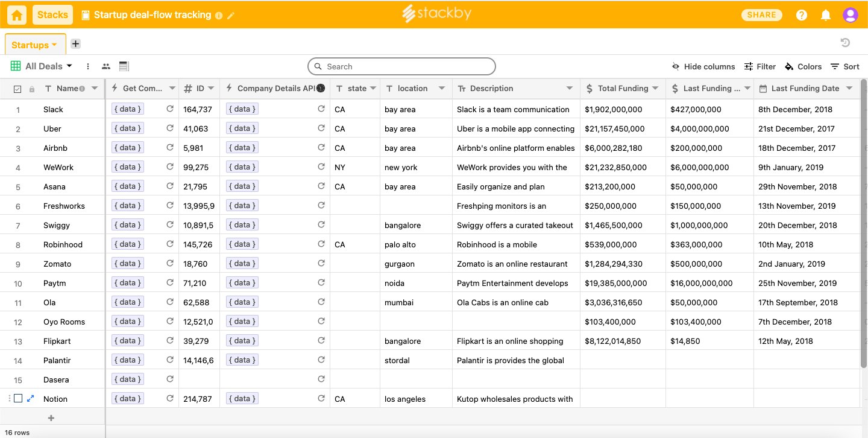Click the info icon beside Name column
Image resolution: width=868 pixels, height=438 pixels.
click(x=82, y=89)
